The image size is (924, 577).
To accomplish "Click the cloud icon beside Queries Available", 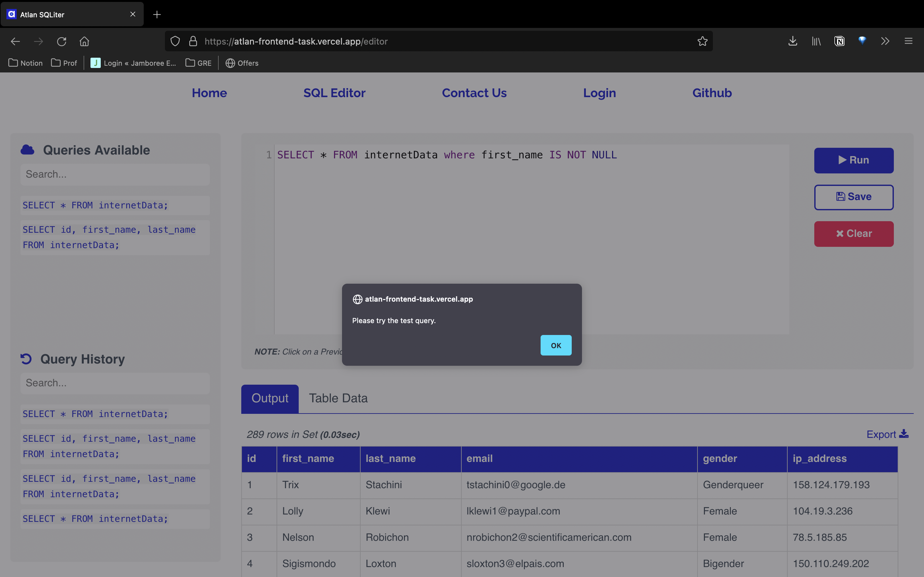I will click(x=27, y=149).
